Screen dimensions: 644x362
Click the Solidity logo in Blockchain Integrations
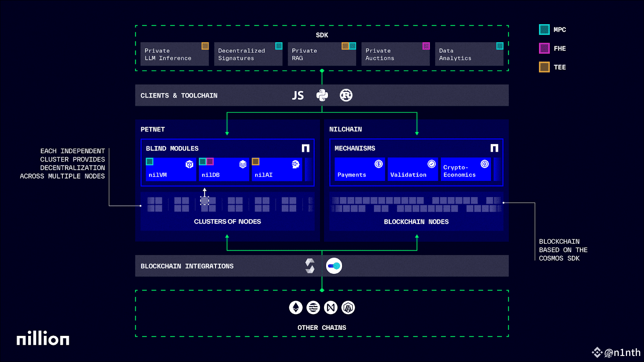pyautogui.click(x=310, y=266)
